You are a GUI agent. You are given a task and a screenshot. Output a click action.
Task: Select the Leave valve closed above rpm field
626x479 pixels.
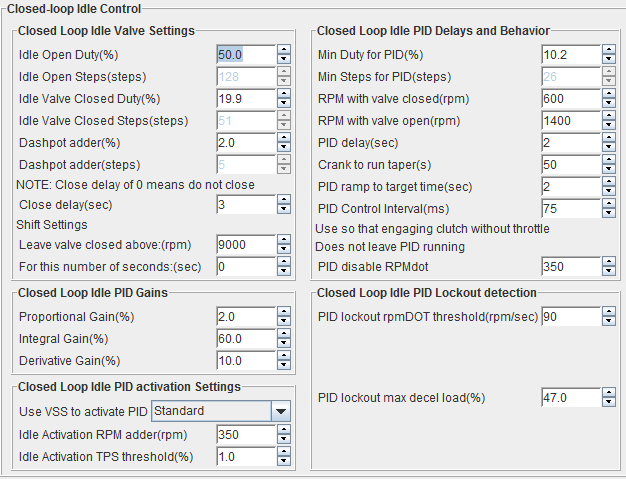pos(246,245)
